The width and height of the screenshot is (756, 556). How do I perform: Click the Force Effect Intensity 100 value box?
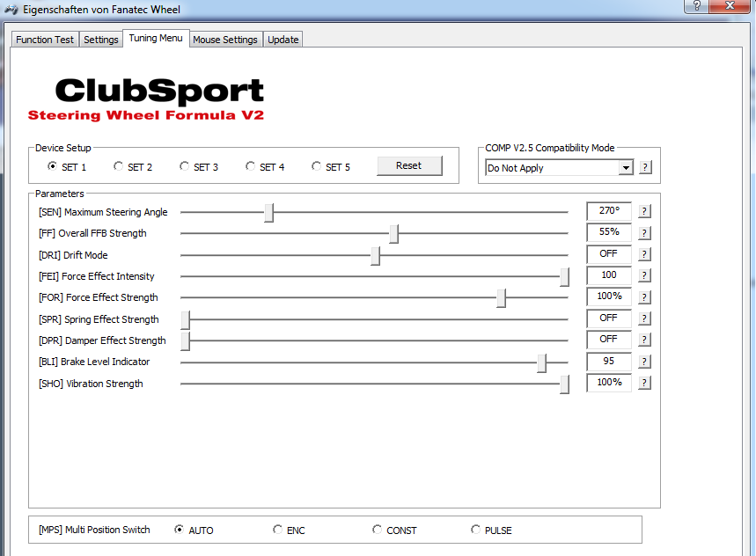click(x=609, y=275)
